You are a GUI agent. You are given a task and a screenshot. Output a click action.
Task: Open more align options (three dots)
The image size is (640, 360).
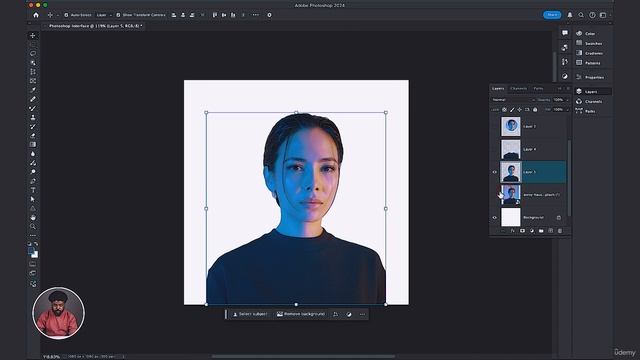click(x=256, y=15)
